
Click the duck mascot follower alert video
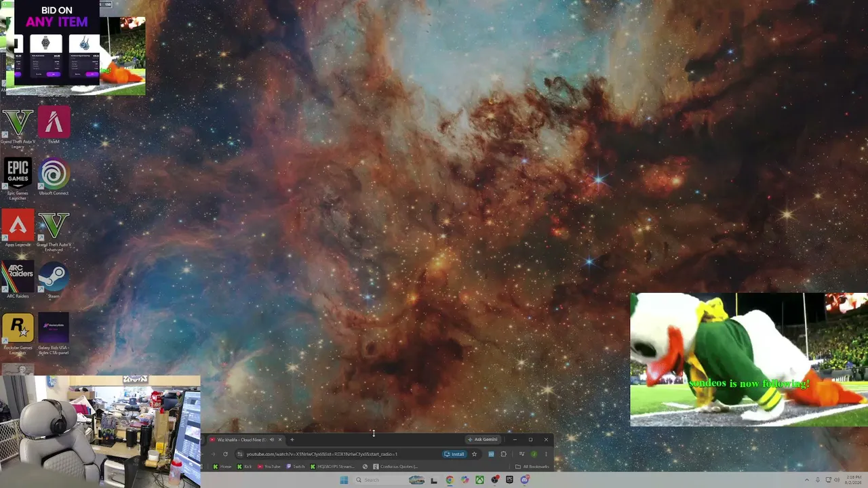[x=749, y=359]
